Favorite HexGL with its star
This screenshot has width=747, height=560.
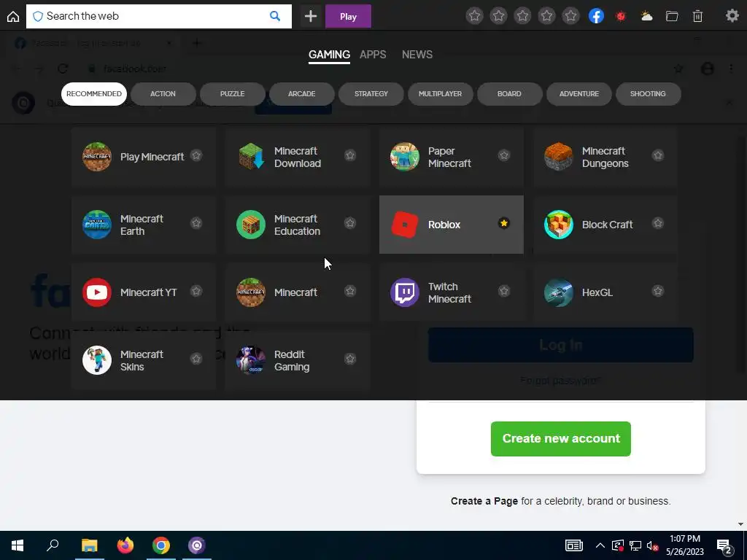(x=658, y=291)
